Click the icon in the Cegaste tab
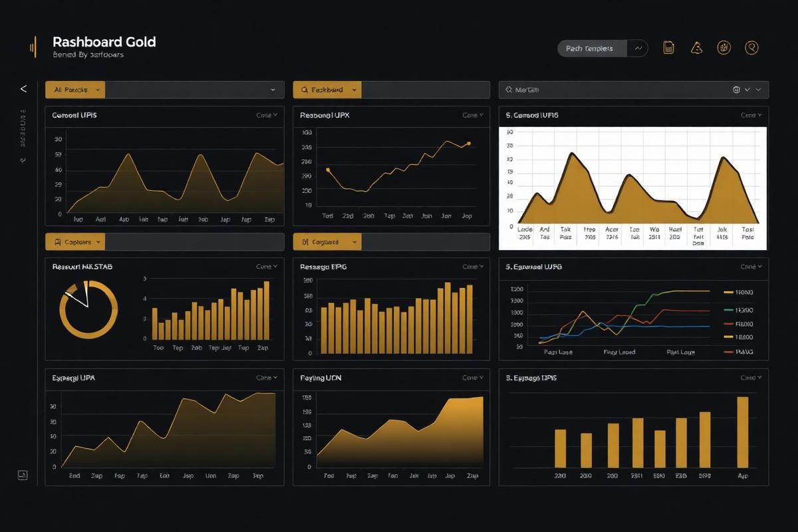 [x=305, y=242]
